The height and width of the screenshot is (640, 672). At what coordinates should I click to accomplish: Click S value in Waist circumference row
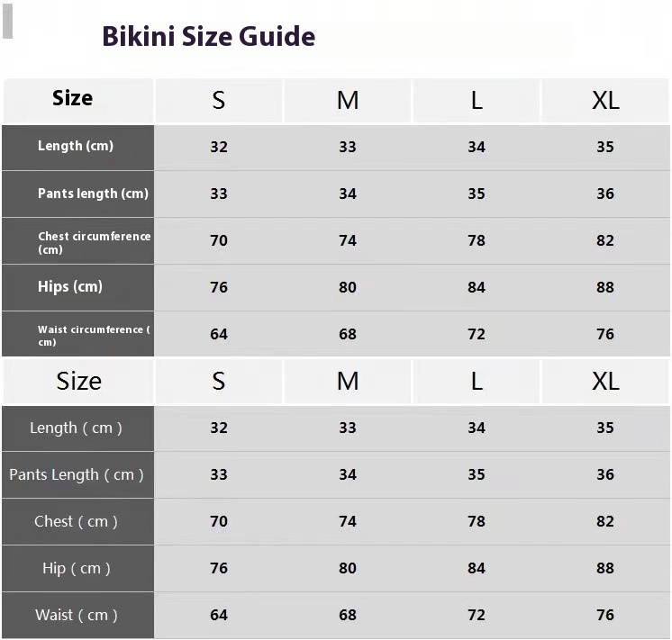pyautogui.click(x=219, y=334)
